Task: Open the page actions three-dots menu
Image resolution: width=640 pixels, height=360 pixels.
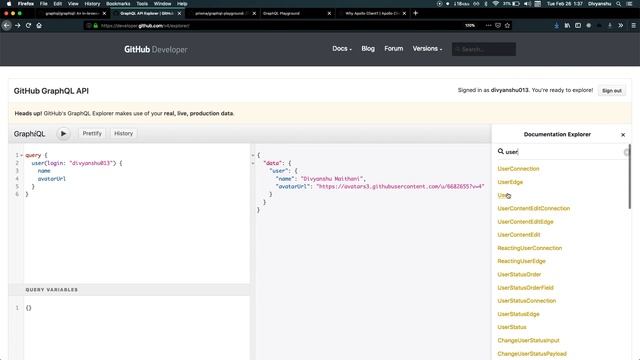Action: click(x=488, y=25)
